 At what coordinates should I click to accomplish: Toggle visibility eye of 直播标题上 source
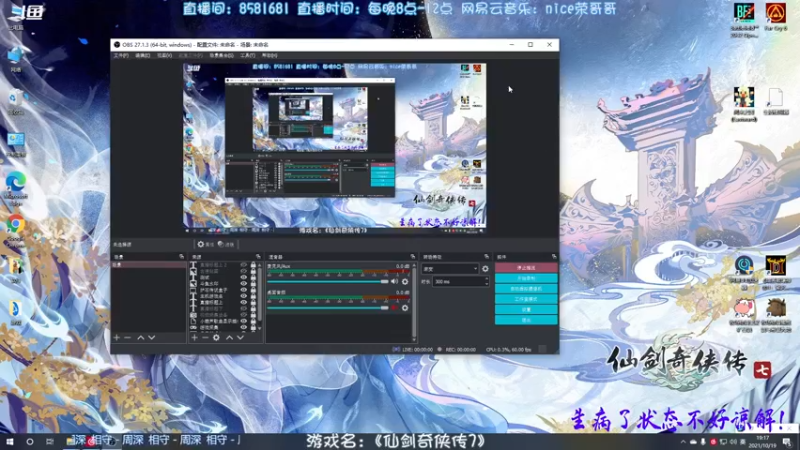(243, 303)
